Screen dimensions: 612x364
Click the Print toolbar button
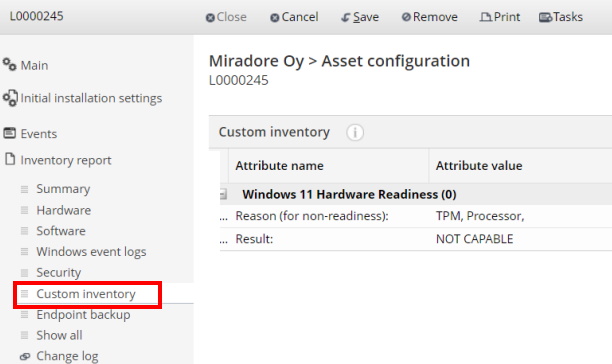[x=500, y=17]
